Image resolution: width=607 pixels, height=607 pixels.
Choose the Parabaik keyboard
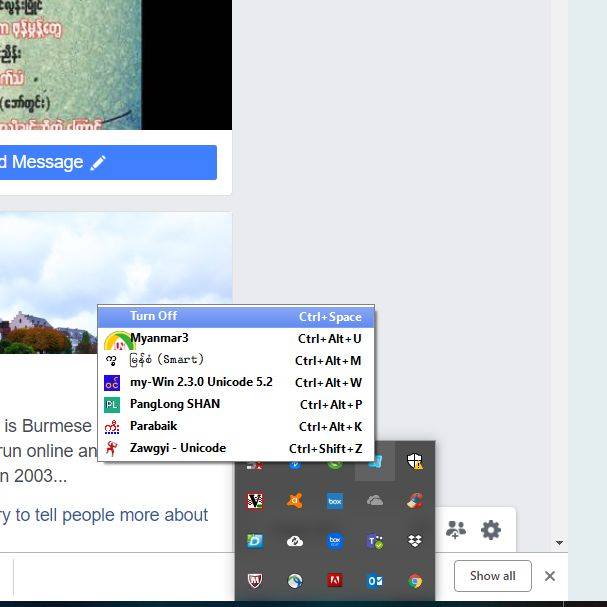point(236,426)
